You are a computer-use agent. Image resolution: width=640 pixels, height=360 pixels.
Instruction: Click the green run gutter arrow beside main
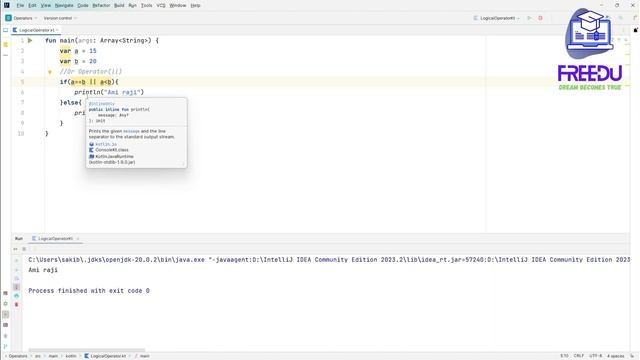(30, 40)
